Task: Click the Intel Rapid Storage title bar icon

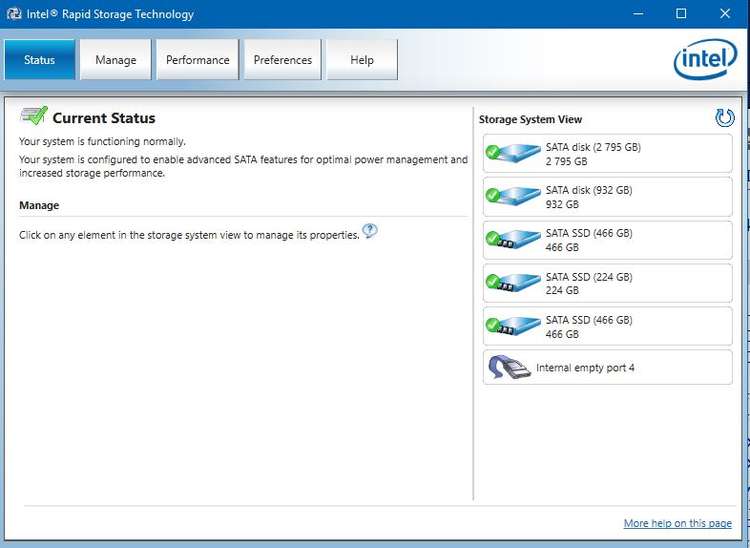Action: tap(14, 13)
